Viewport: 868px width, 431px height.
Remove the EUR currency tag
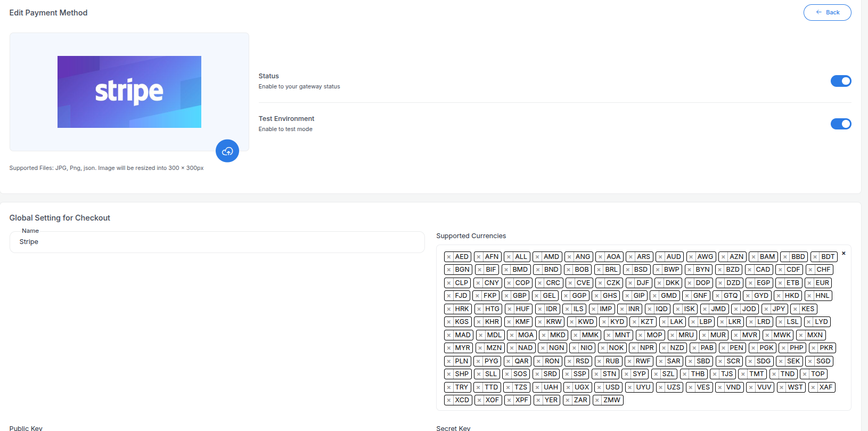tap(809, 283)
